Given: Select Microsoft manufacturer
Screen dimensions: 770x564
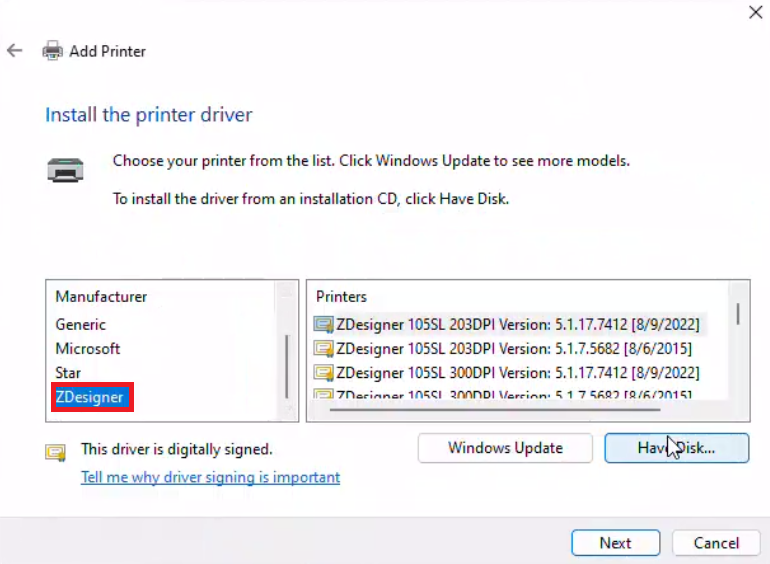Looking at the screenshot, I should (x=87, y=349).
